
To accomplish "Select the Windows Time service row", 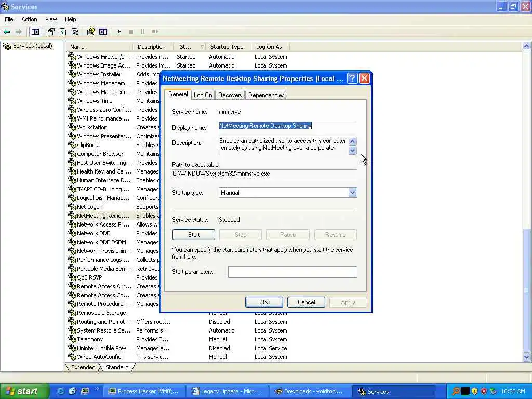I will [95, 101].
